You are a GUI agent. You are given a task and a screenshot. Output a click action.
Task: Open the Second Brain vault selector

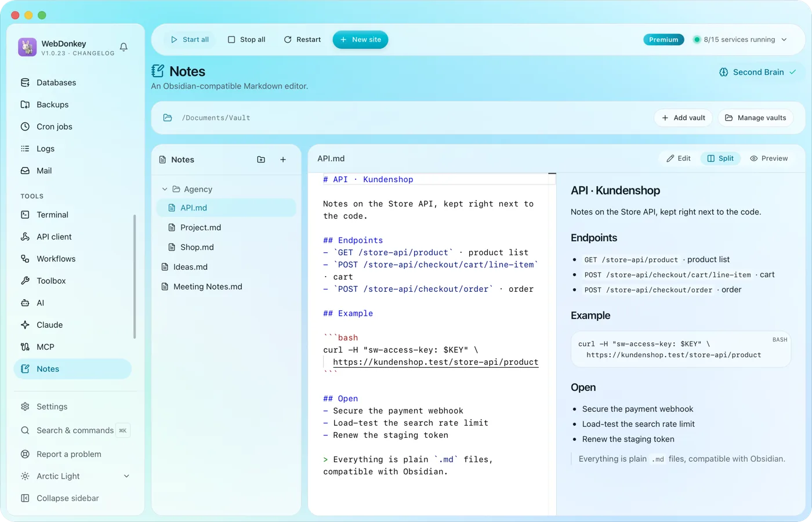[757, 72]
